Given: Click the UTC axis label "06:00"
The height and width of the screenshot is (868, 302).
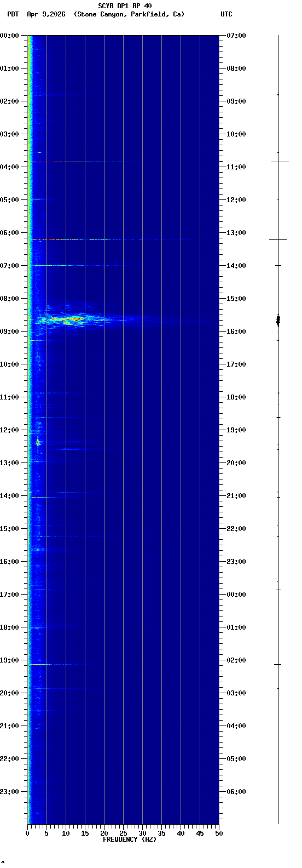Looking at the screenshot, I should click(x=236, y=792).
